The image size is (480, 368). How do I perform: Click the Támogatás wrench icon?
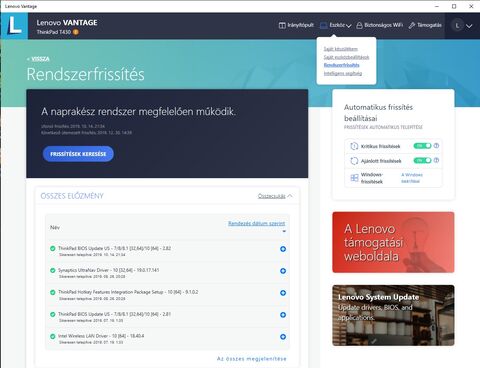pyautogui.click(x=412, y=25)
